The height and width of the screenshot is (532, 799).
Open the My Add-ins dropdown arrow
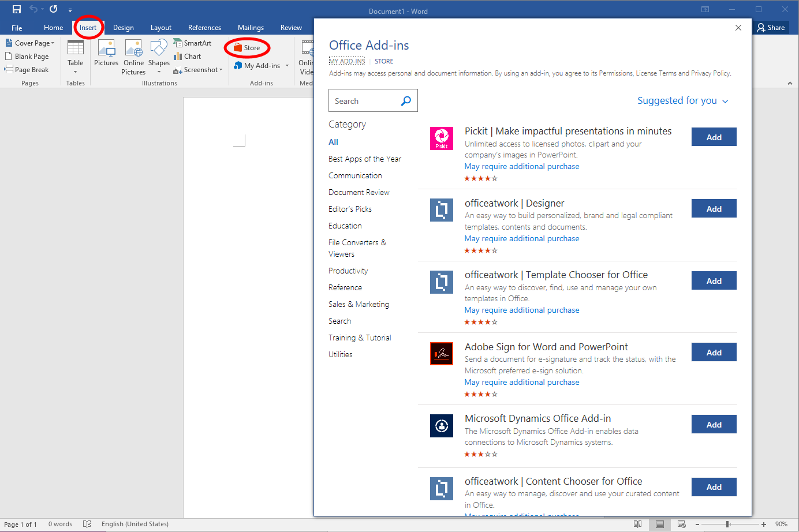tap(287, 66)
